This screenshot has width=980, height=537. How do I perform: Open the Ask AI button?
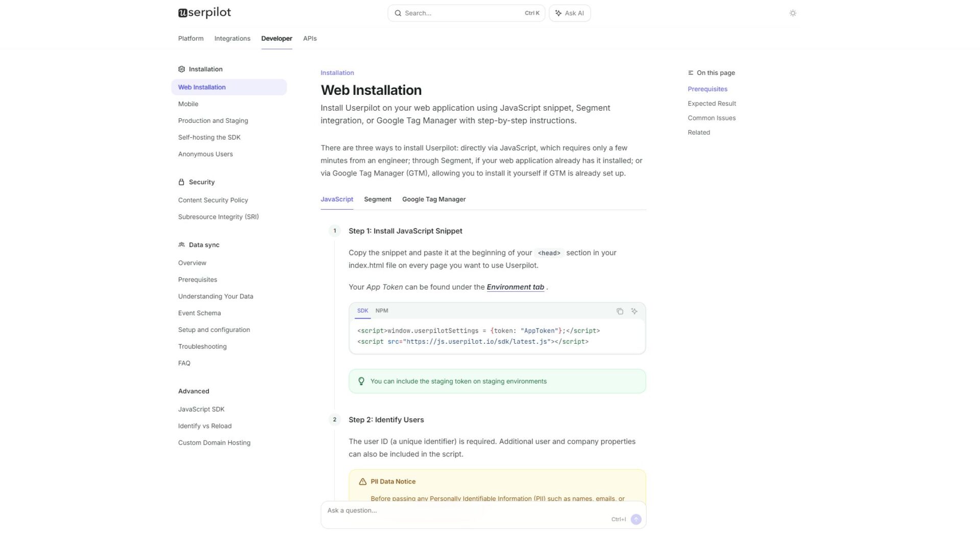[x=570, y=13]
